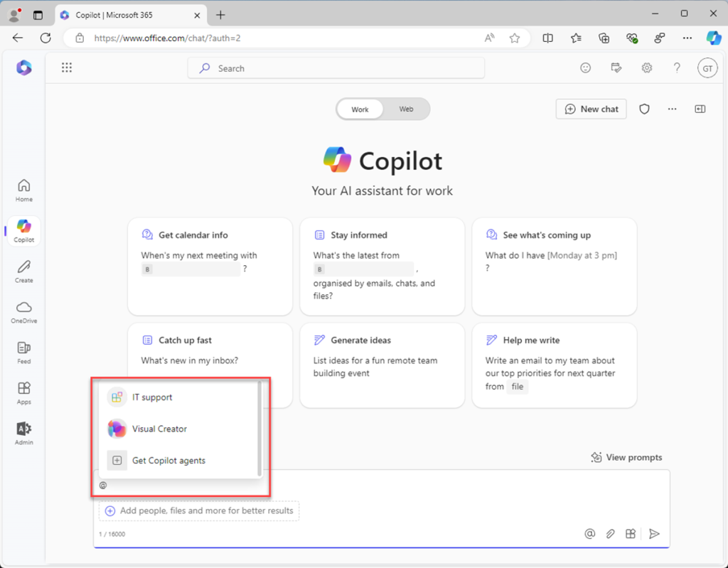Click the @ mention icon in toolbar
This screenshot has width=728, height=568.
589,534
